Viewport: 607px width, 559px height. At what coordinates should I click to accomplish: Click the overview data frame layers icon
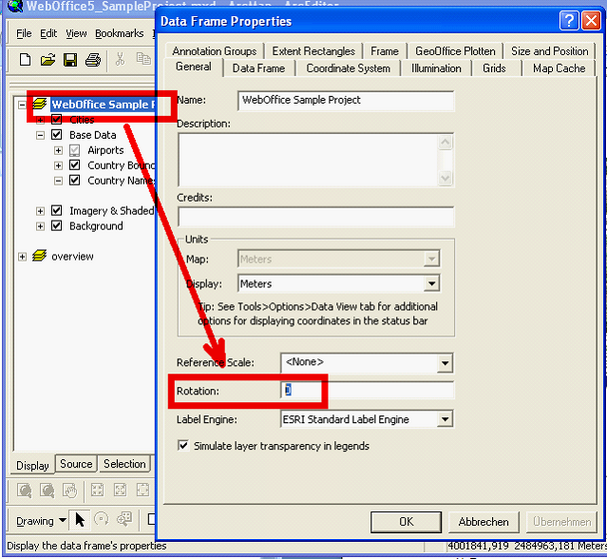39,256
